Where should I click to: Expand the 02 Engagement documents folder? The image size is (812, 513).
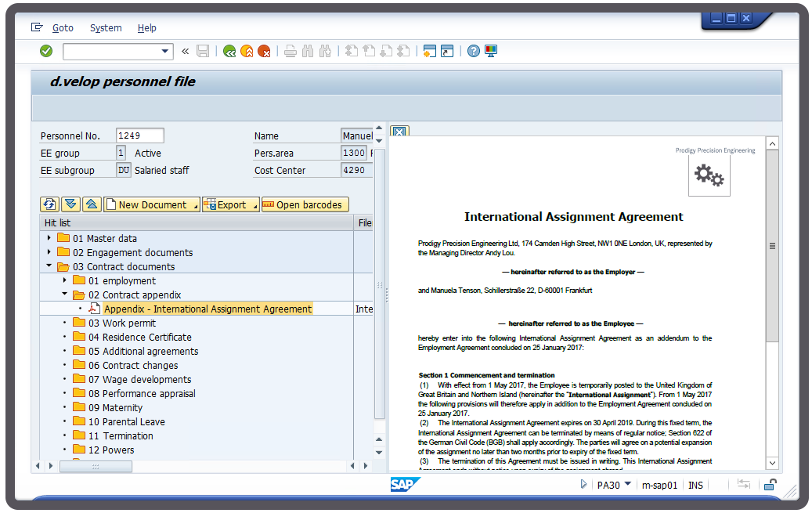click(49, 252)
